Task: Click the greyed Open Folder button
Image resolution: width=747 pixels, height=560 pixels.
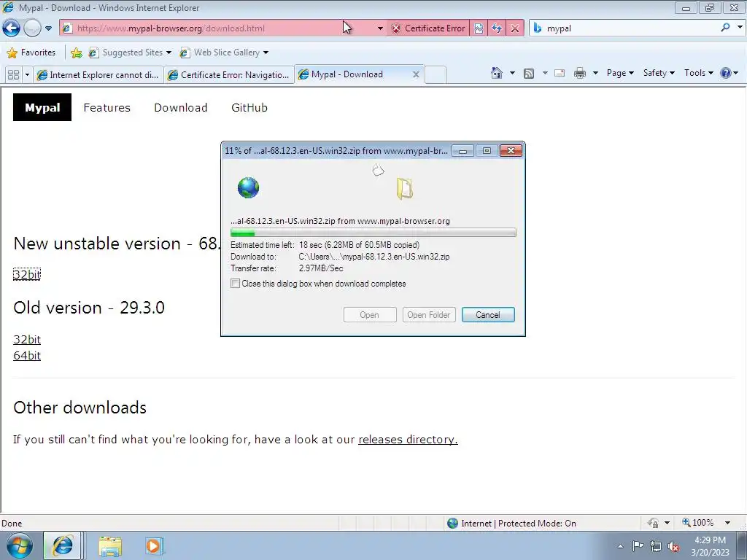Action: pos(429,315)
